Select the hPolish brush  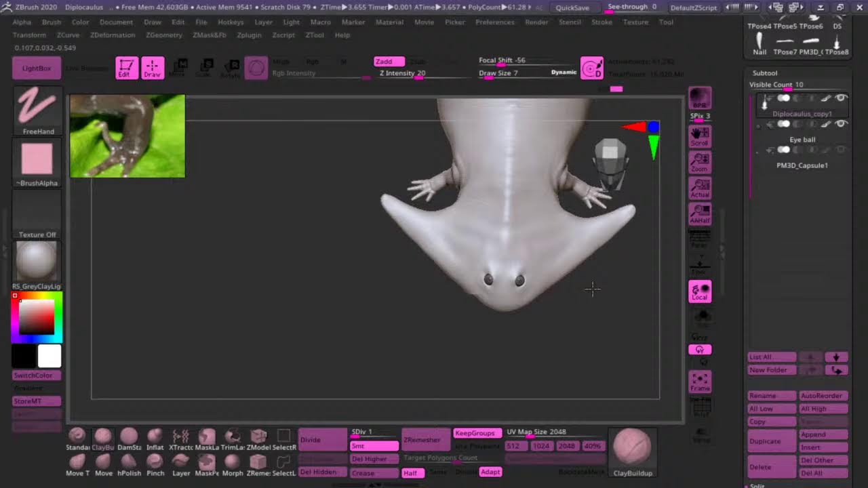[129, 465]
